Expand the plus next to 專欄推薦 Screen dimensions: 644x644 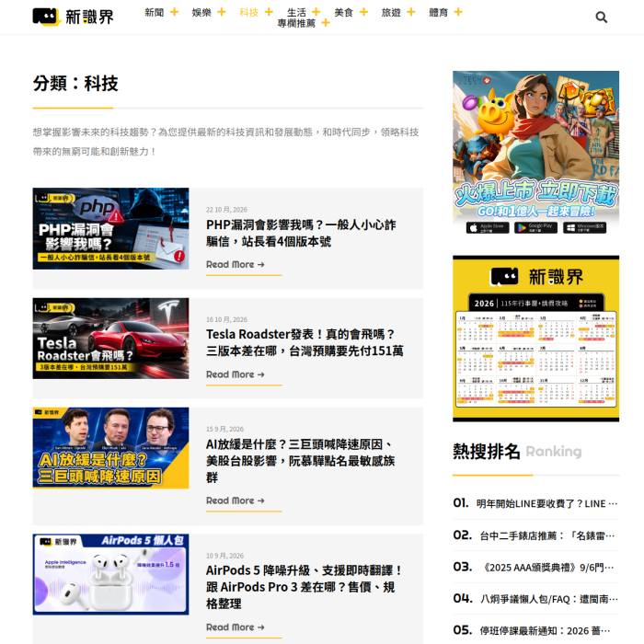(x=326, y=23)
